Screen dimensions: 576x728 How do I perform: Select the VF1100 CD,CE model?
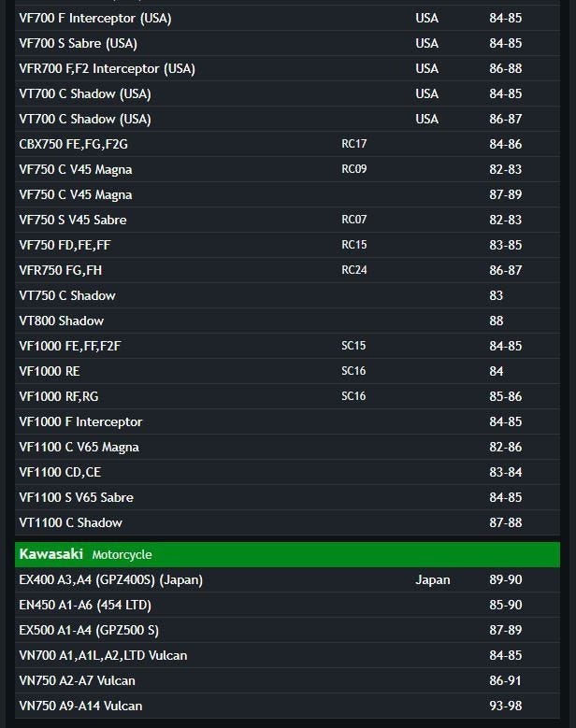(x=60, y=472)
